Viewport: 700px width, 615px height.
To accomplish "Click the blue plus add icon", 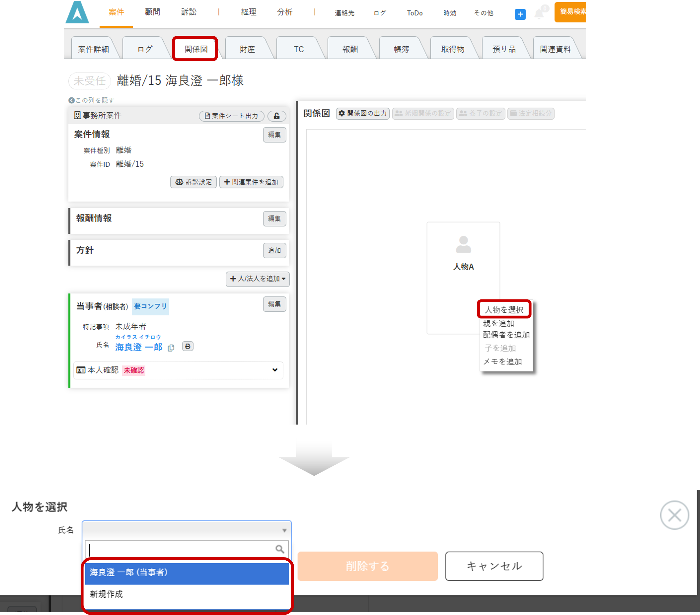I will (520, 14).
